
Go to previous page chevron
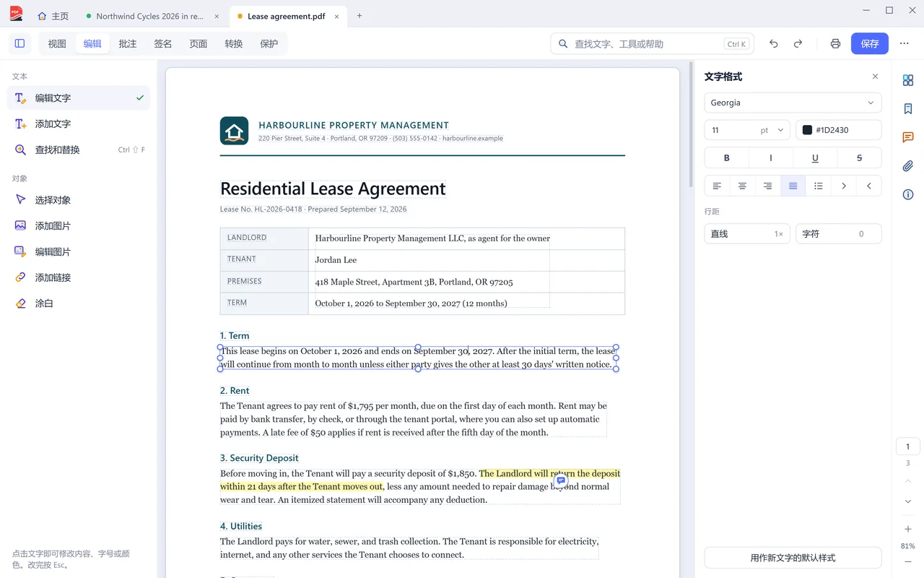pos(908,481)
